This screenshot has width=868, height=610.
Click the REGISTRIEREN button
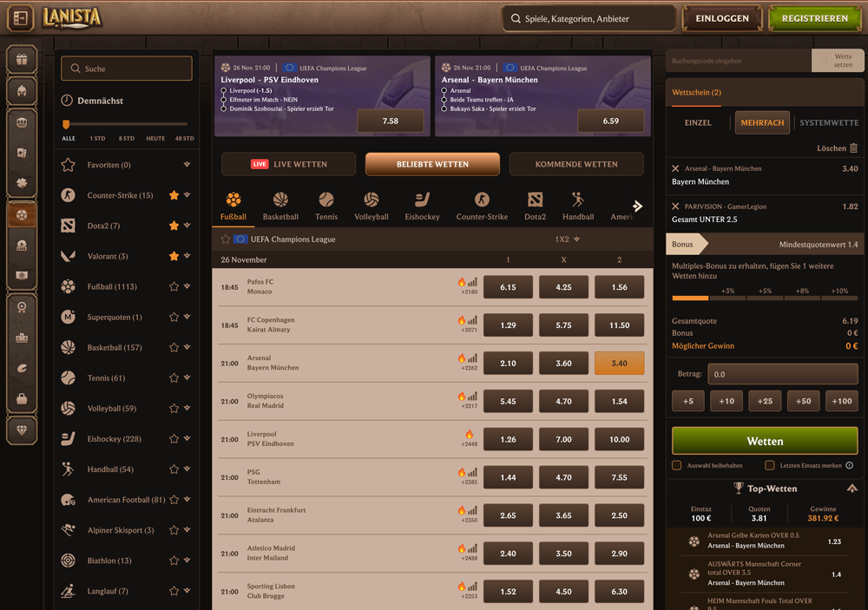[x=815, y=17]
